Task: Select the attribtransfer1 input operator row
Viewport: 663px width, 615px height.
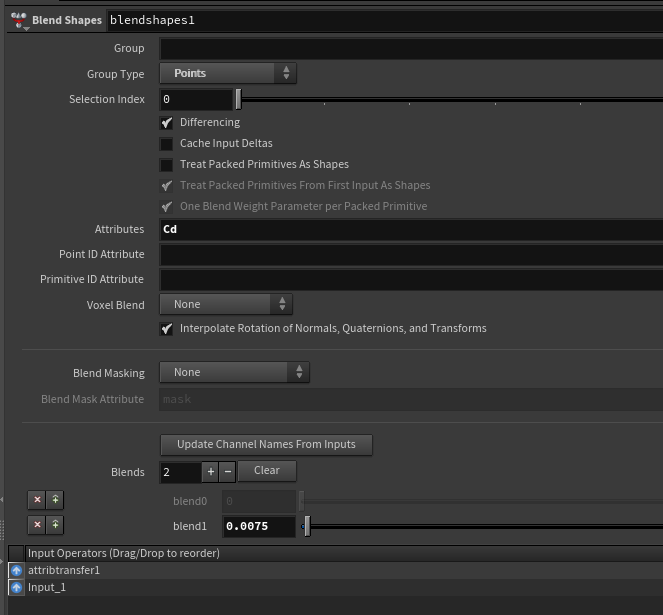Action: point(335,571)
